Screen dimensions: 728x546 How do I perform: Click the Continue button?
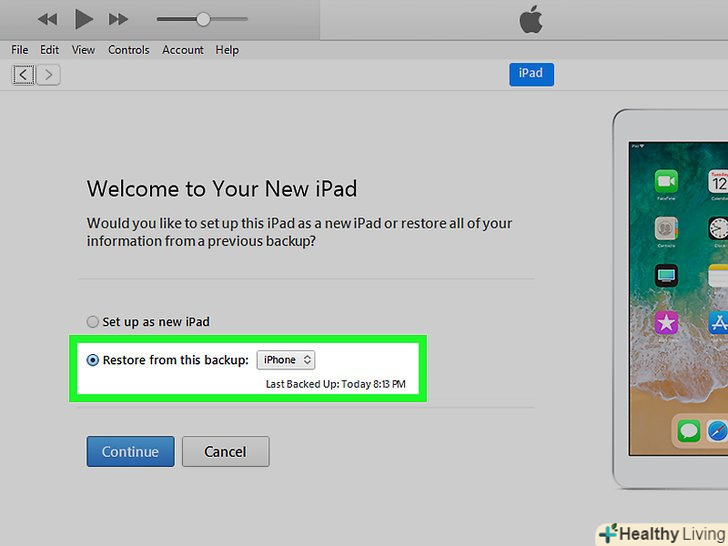(x=130, y=451)
